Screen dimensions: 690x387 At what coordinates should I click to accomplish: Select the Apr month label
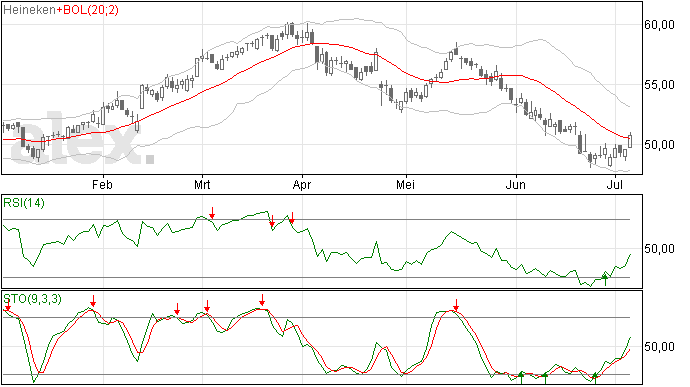pyautogui.click(x=302, y=185)
